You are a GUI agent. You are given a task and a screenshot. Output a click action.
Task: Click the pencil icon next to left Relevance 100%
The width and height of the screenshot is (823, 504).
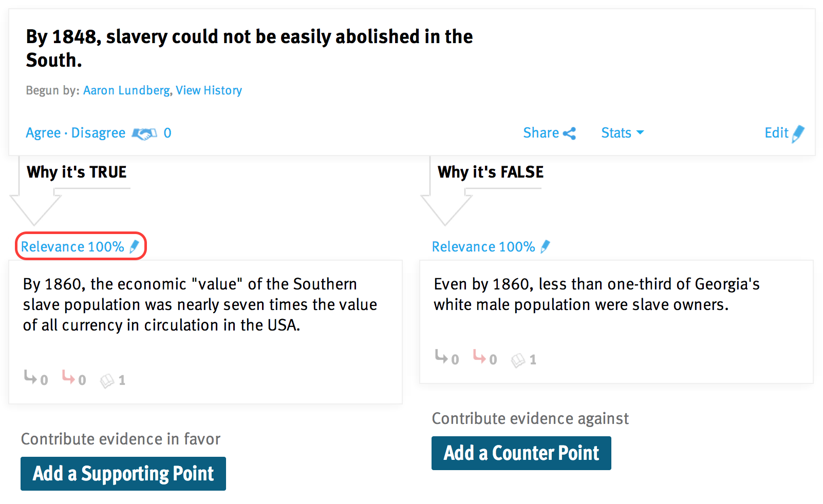click(x=135, y=246)
